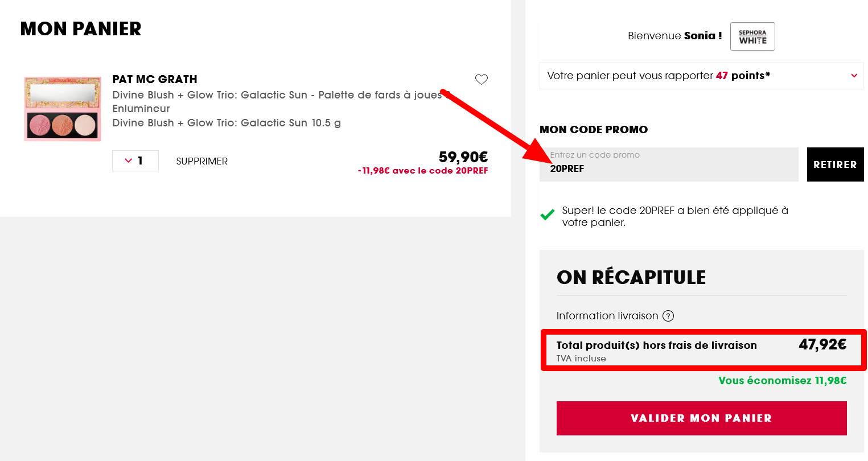Click VALIDER MON PANIER

[701, 418]
